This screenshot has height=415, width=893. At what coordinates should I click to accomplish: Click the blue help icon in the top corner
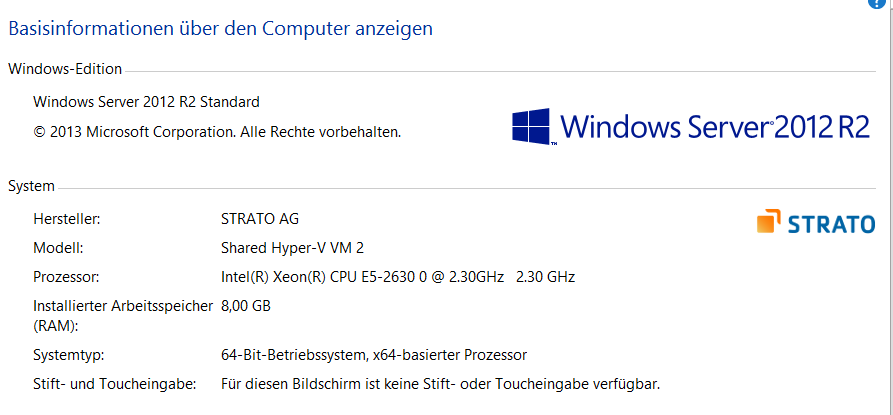[884, 3]
